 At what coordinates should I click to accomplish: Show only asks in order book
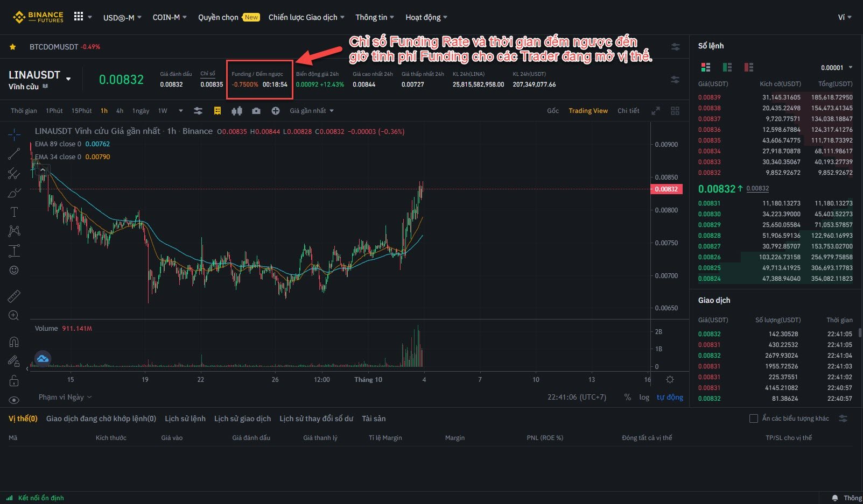(749, 67)
